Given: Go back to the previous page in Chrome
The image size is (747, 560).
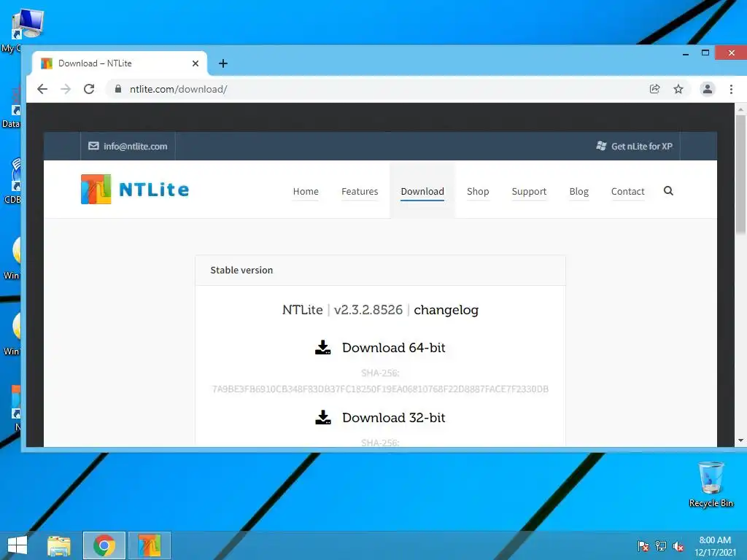Looking at the screenshot, I should [42, 89].
